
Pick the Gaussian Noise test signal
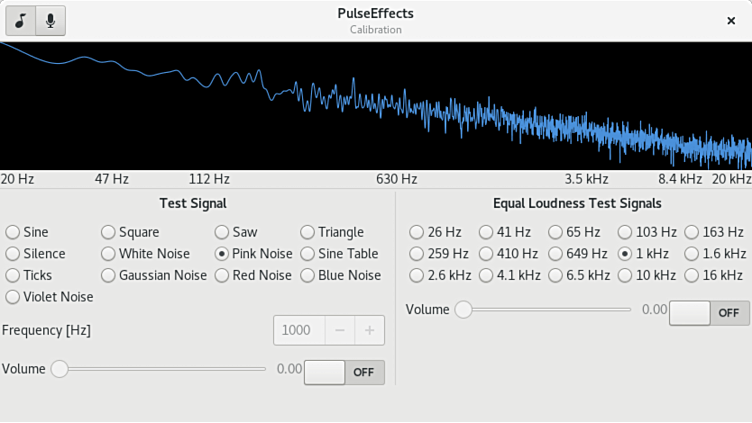[x=109, y=275]
